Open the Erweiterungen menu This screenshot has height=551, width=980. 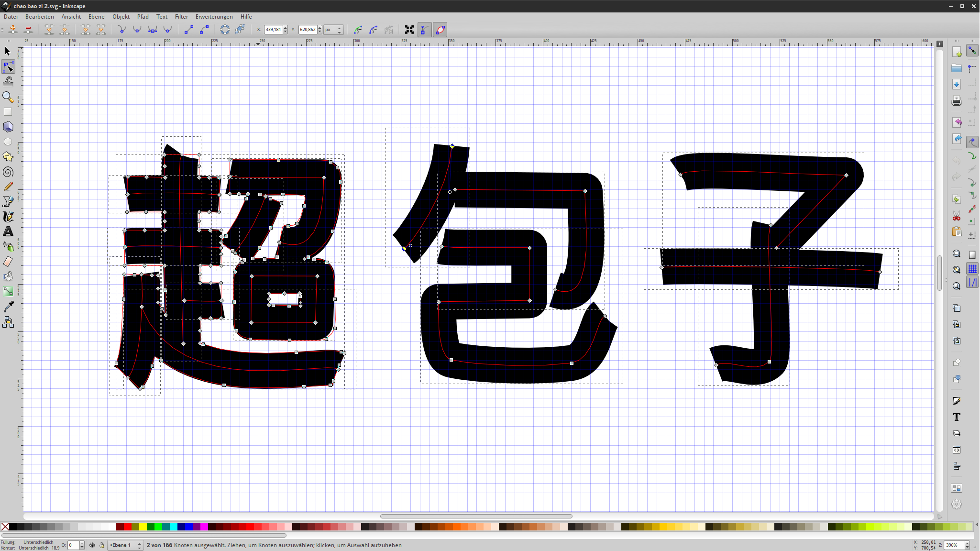pyautogui.click(x=214, y=16)
